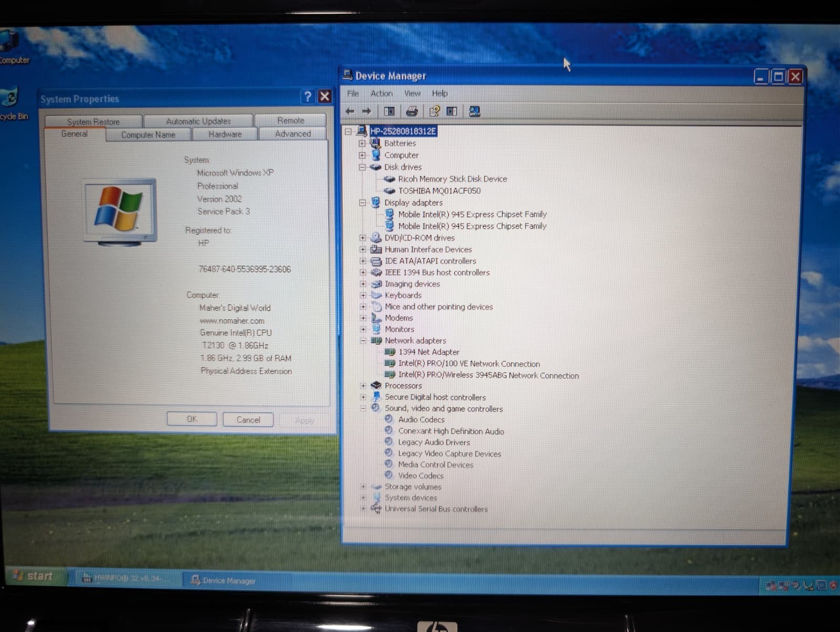The width and height of the screenshot is (840, 632).
Task: Expand the Batteries node
Action: coord(362,143)
